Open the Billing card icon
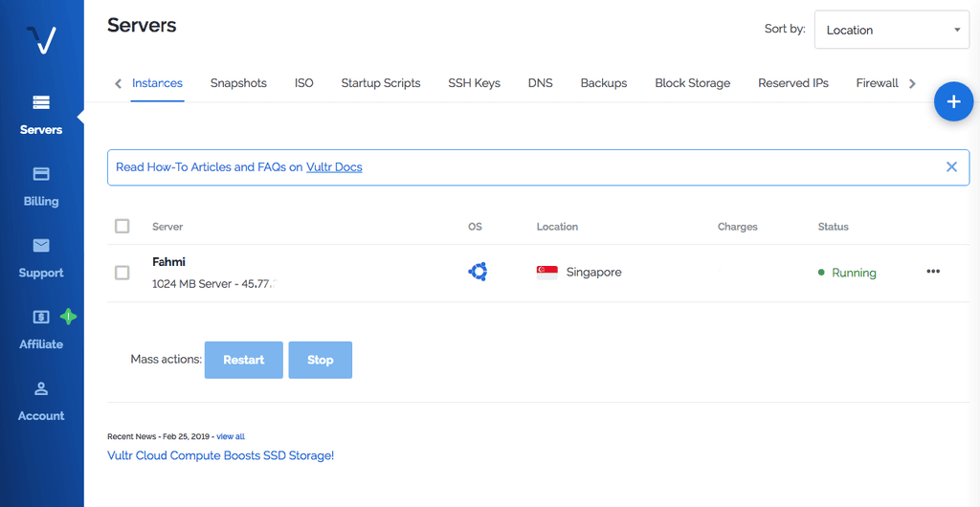Viewport: 980px width, 507px height. tap(41, 174)
